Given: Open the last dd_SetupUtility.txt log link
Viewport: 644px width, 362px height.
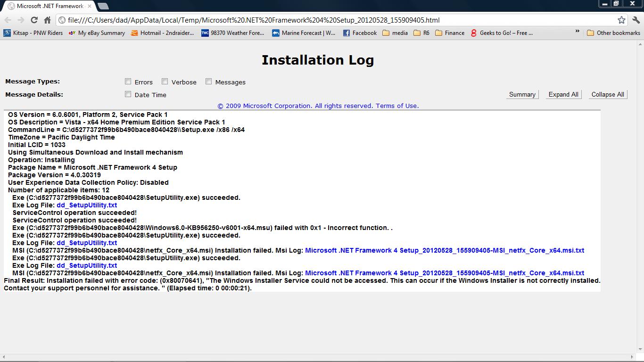Looking at the screenshot, I should tap(87, 265).
